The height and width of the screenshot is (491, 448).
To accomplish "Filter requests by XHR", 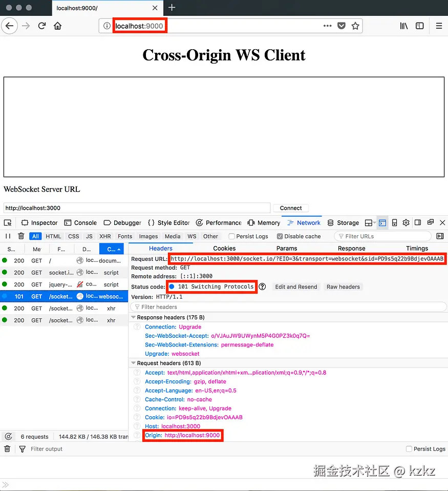I will pos(105,236).
